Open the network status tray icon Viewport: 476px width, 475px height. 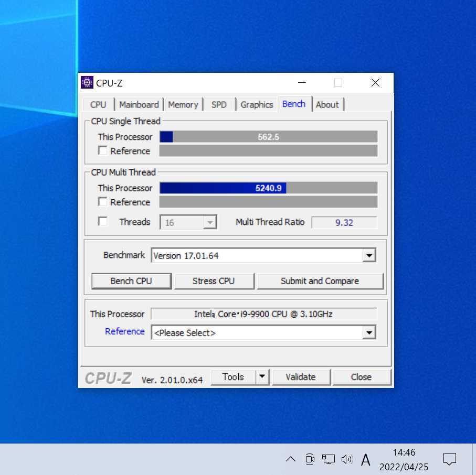point(329,459)
